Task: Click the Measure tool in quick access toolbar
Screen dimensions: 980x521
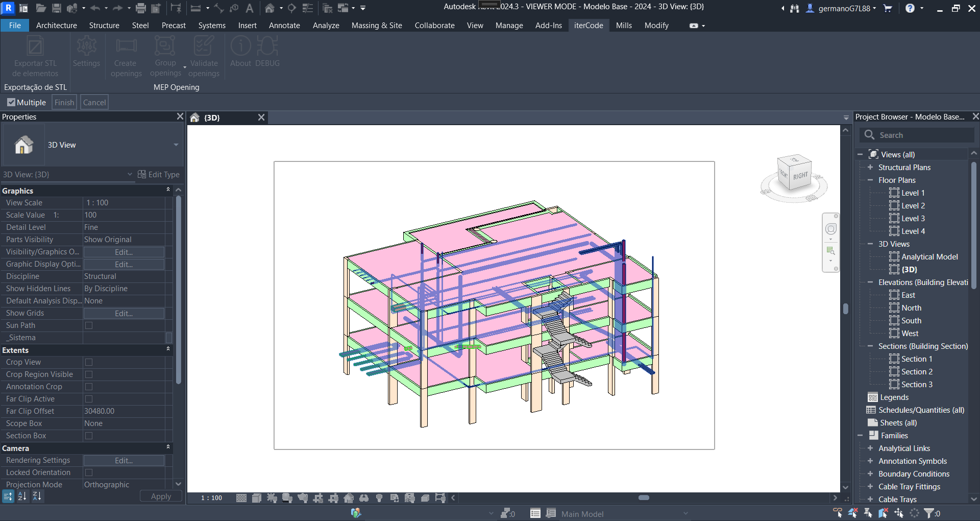Action: pyautogui.click(x=195, y=8)
